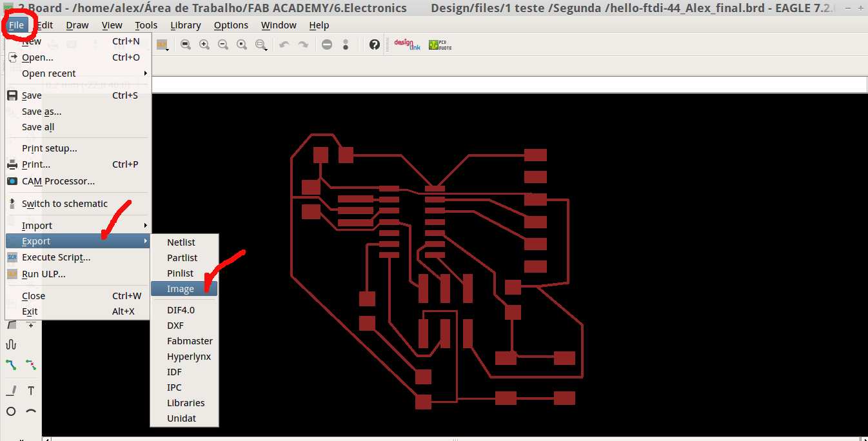This screenshot has height=441, width=868.
Task: Click the Go traffic-light icon
Action: (x=346, y=44)
